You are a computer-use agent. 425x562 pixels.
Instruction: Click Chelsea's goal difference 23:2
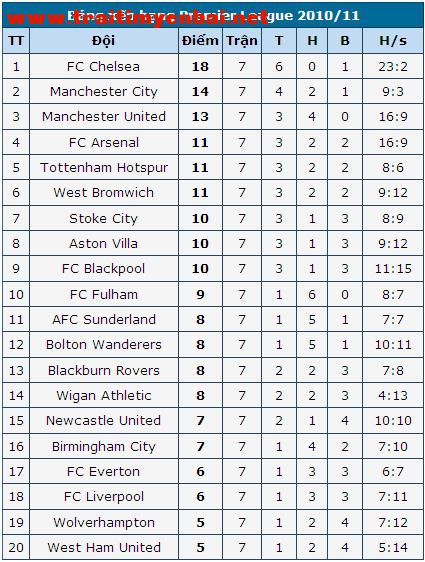(x=393, y=67)
